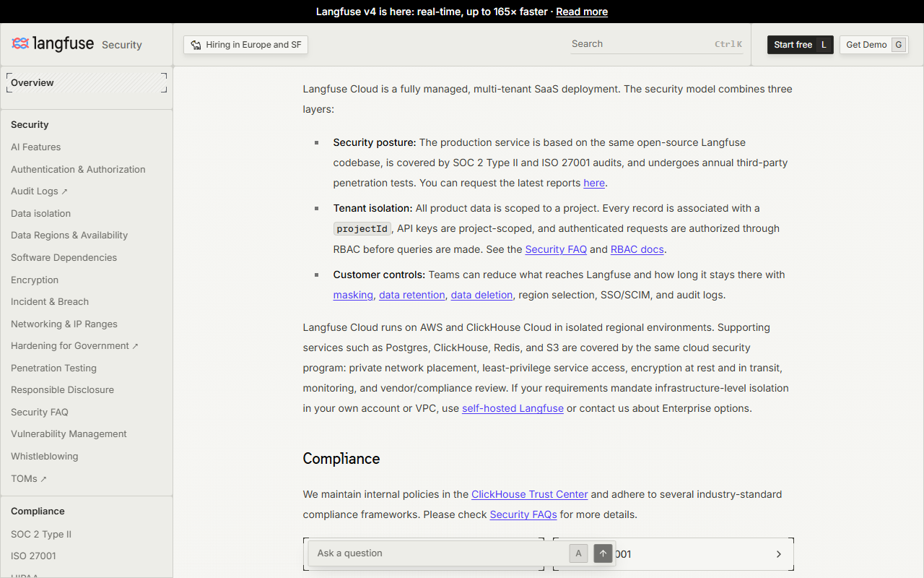
Task: Open ISO 27001 sidebar item
Action: [x=33, y=556]
